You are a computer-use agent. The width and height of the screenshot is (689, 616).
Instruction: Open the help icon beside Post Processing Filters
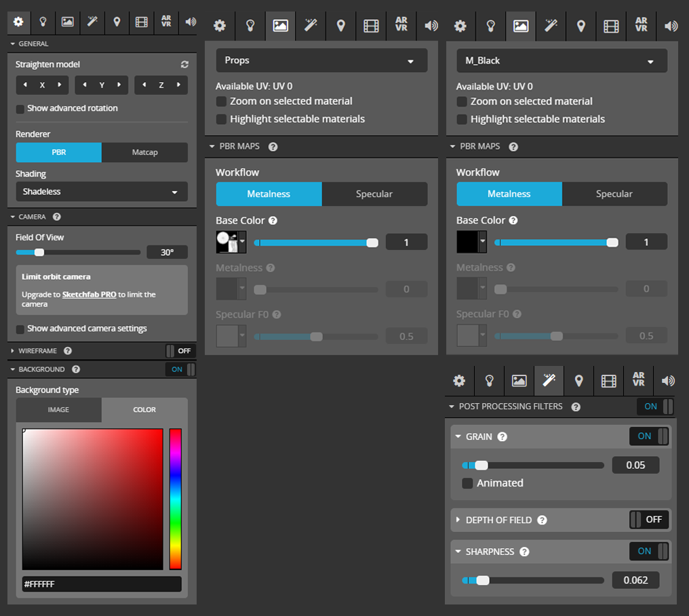click(x=576, y=407)
